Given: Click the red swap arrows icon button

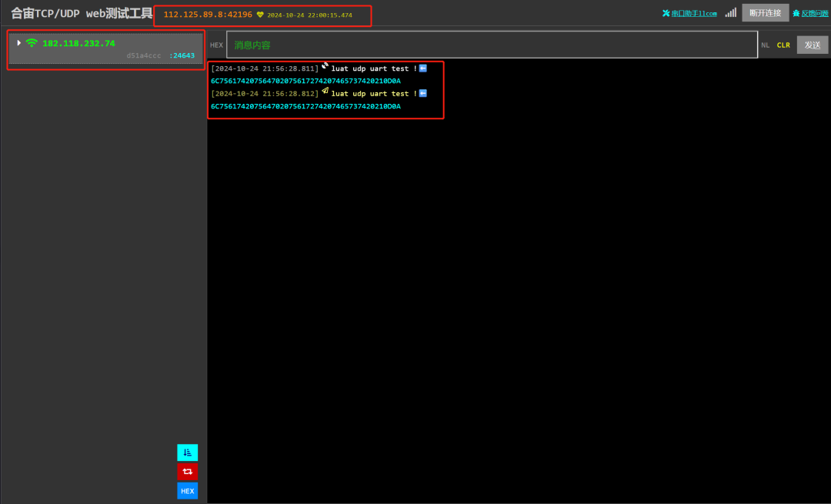Looking at the screenshot, I should click(x=188, y=472).
